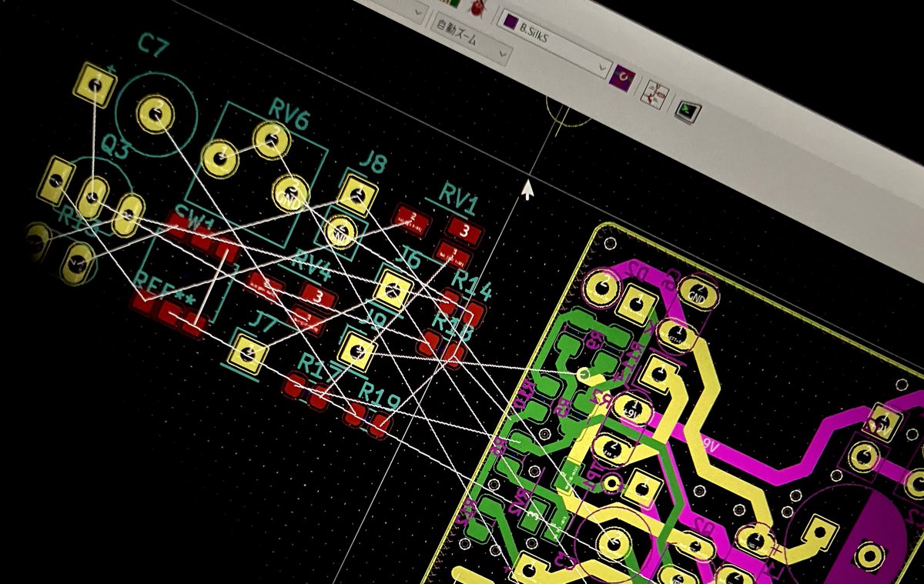Click the red pad 3 of RV1
This screenshot has width=924, height=584.
[464, 229]
